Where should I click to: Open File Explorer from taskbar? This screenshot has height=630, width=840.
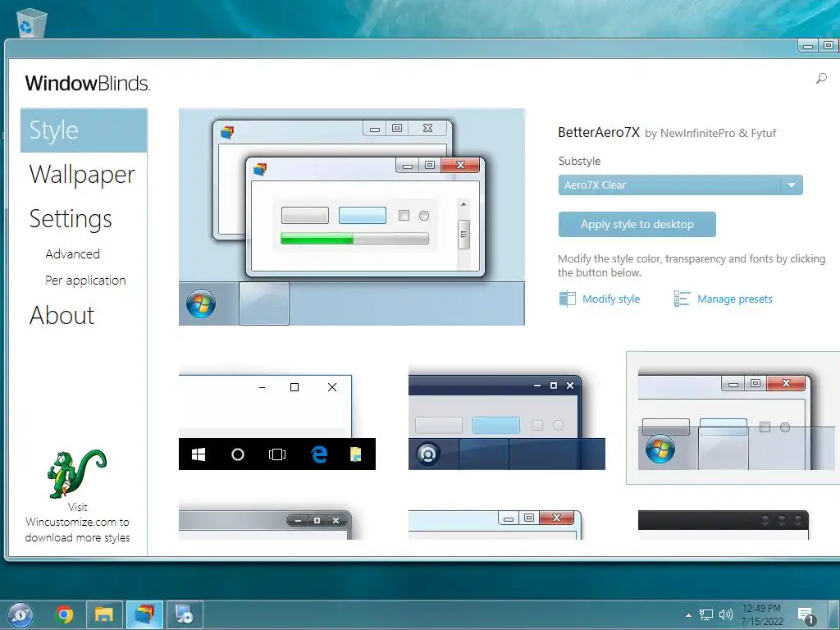click(104, 614)
